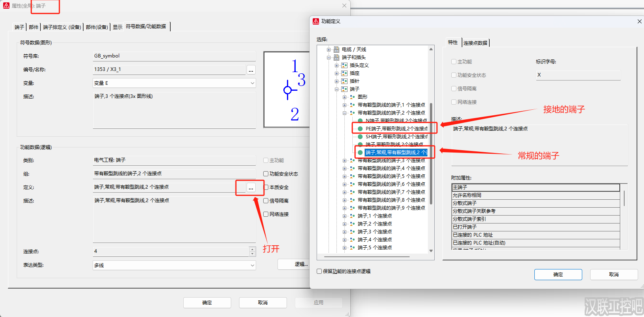Viewport: 644px width, 317px height.
Task: Open the browse button beside 定义 field
Action: pos(251,187)
